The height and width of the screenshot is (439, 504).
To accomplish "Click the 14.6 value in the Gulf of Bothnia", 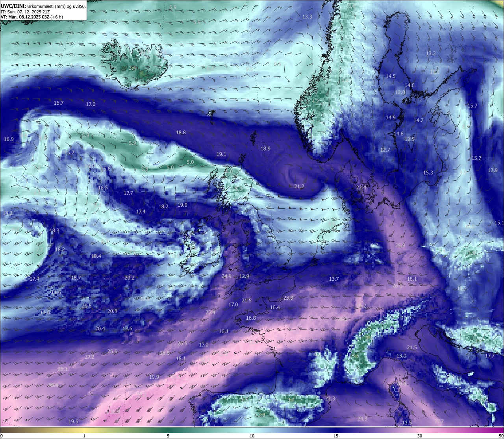I will (x=409, y=85).
